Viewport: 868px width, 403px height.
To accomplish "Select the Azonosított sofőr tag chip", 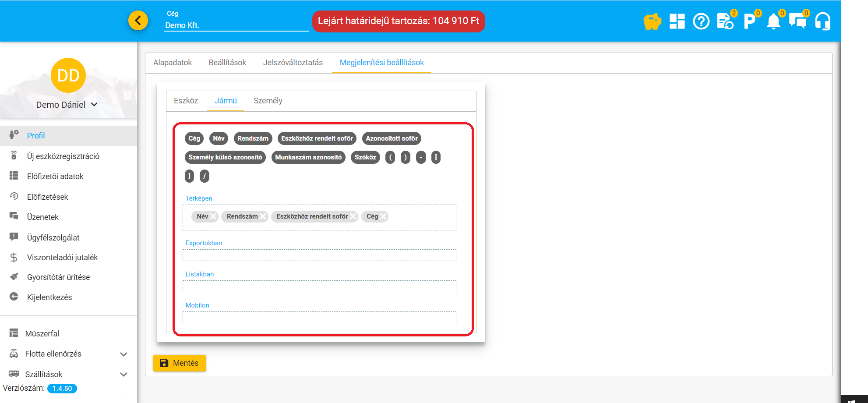I will click(392, 138).
